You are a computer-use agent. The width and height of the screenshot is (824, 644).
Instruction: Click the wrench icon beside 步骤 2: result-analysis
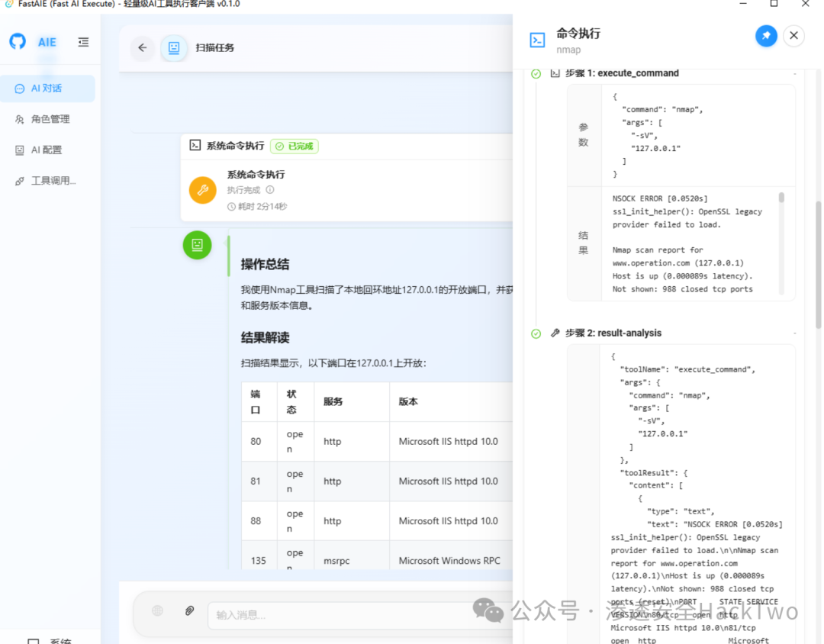pyautogui.click(x=555, y=333)
